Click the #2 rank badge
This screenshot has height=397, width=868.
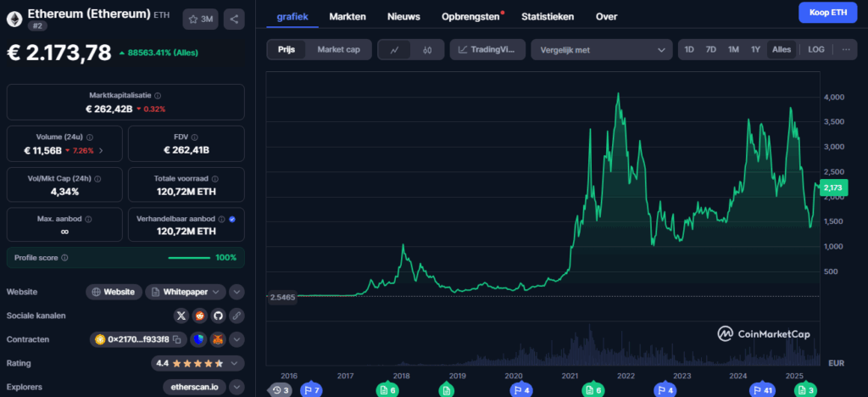(x=36, y=25)
